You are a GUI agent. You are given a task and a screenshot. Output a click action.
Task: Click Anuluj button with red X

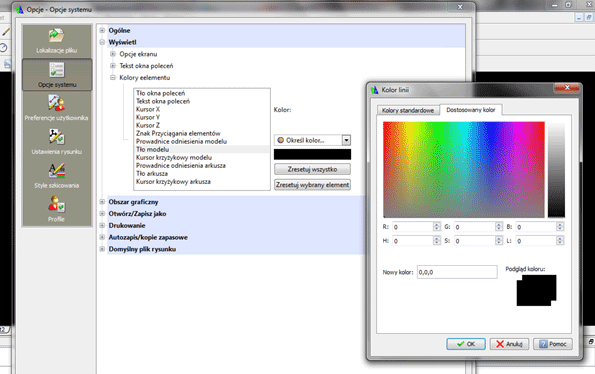point(509,344)
